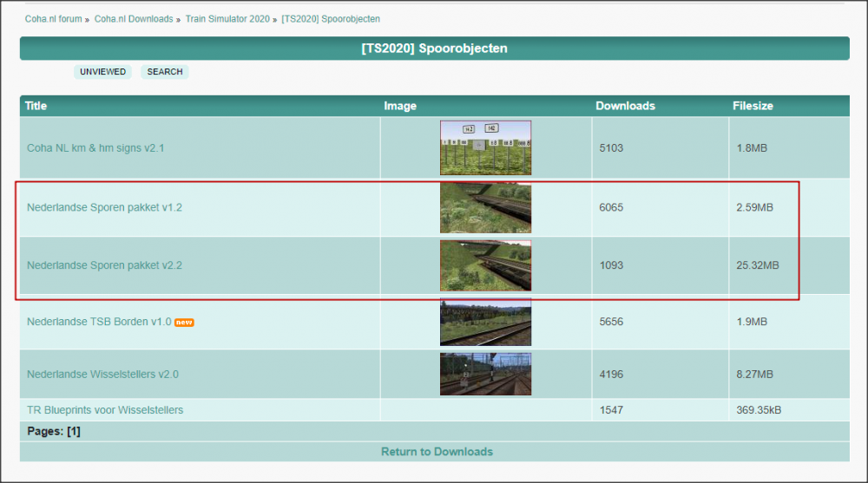The image size is (868, 483).
Task: Click Return to Downloads link
Action: pyautogui.click(x=437, y=452)
